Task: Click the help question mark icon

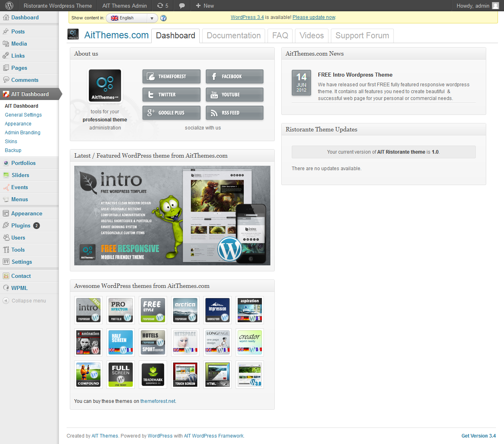Action: click(163, 18)
